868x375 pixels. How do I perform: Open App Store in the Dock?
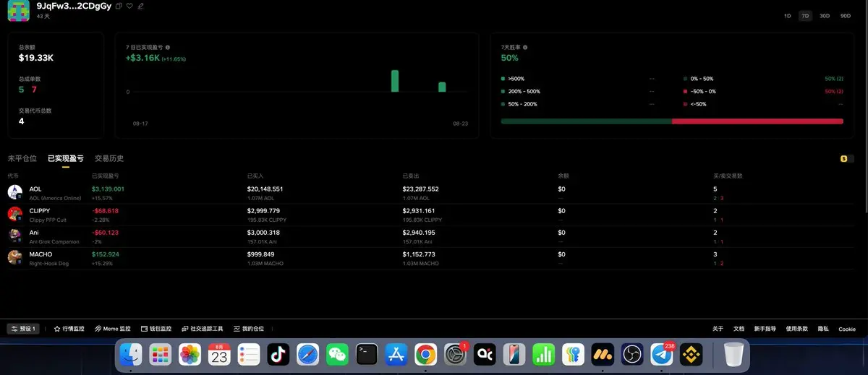click(396, 354)
